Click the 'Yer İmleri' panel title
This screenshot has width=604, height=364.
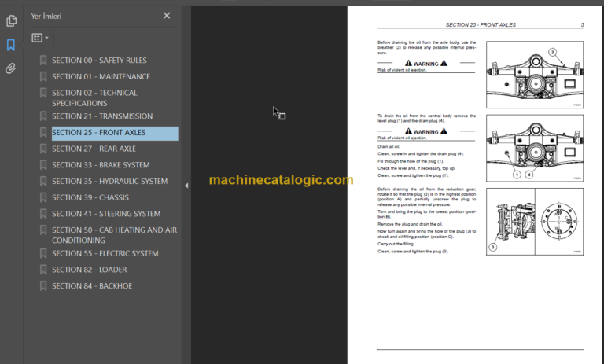[46, 17]
